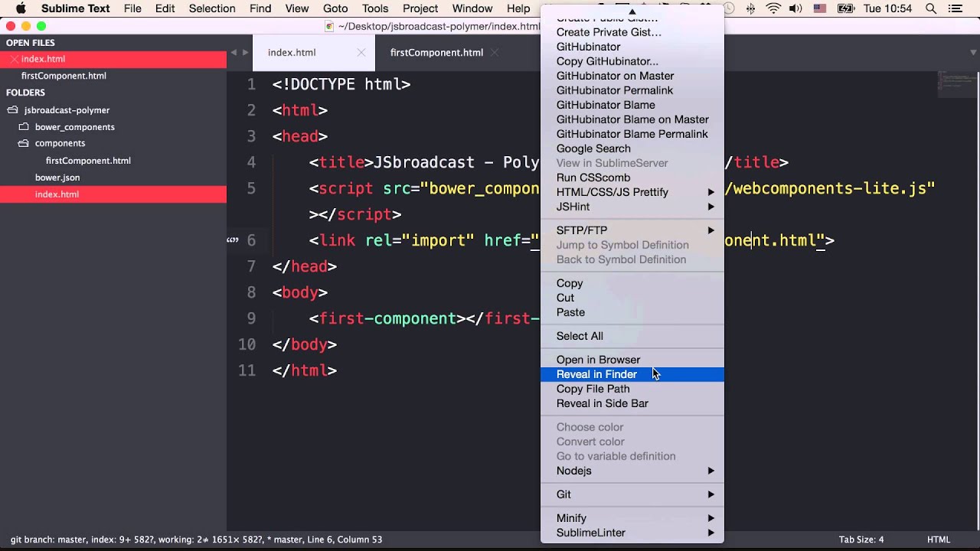
Task: Open the Goto menu
Action: point(335,8)
